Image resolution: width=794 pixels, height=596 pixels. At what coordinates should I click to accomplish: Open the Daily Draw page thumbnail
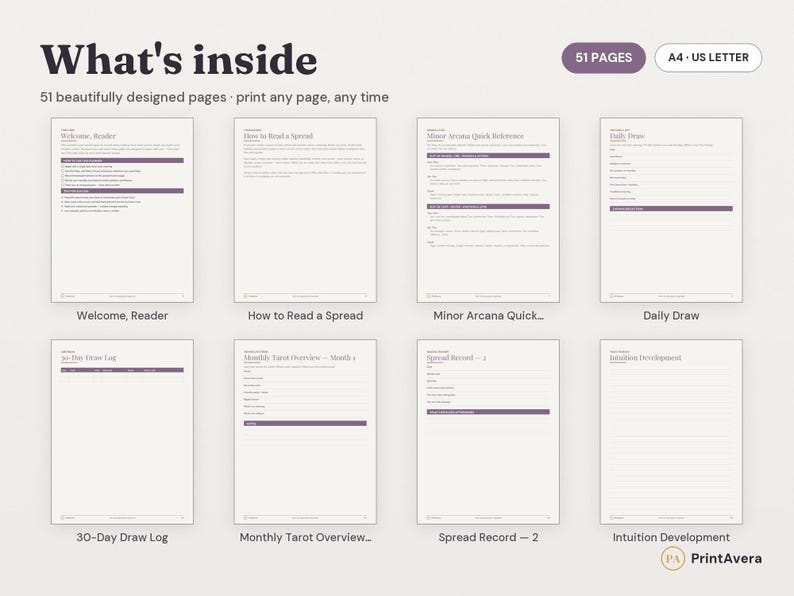tap(671, 210)
